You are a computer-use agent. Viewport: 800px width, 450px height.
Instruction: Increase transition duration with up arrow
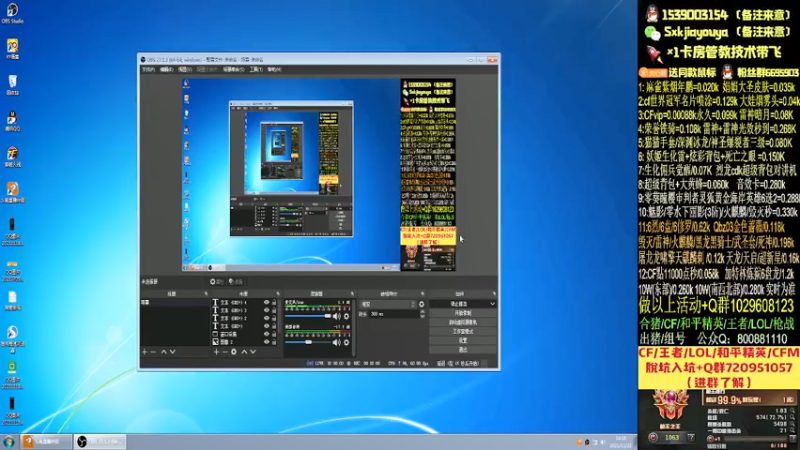(x=422, y=312)
